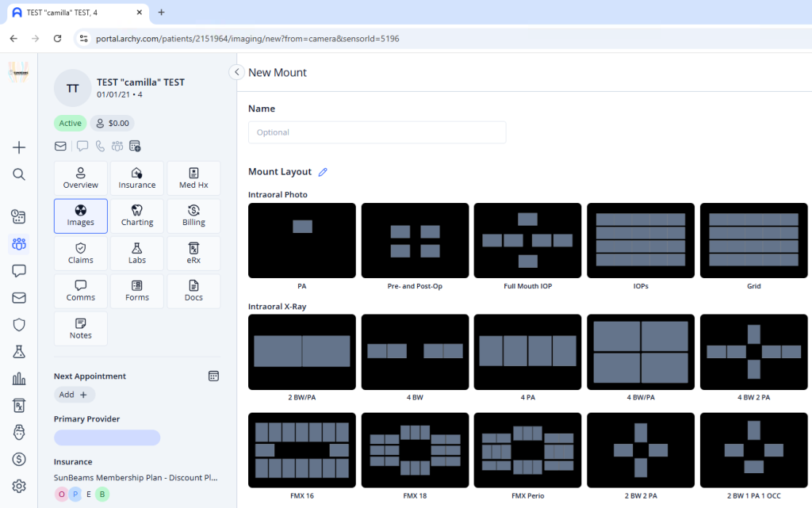Viewport: 812px width, 508px height.
Task: Click the mount Name input field
Action: (377, 132)
